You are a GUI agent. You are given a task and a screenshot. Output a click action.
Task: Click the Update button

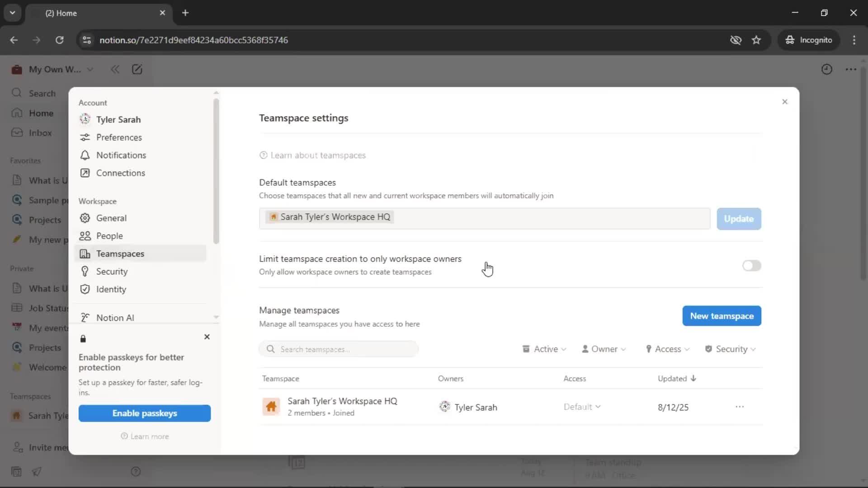(739, 219)
